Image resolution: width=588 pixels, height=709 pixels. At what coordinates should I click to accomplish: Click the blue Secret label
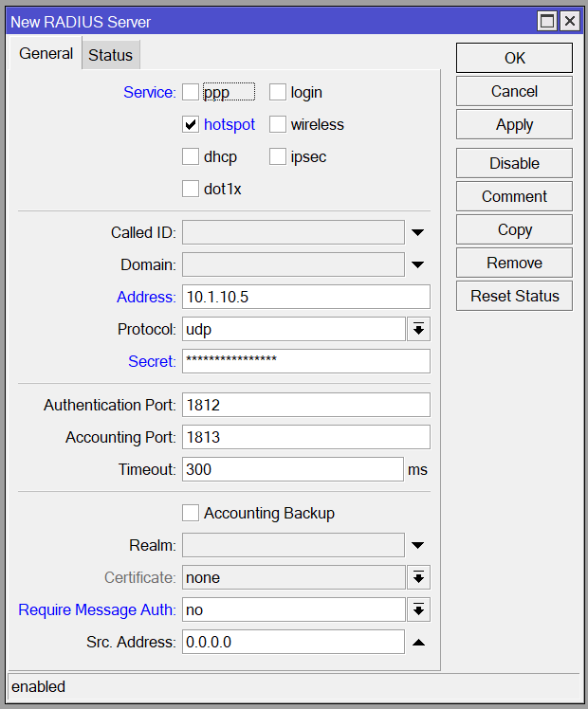tap(152, 361)
